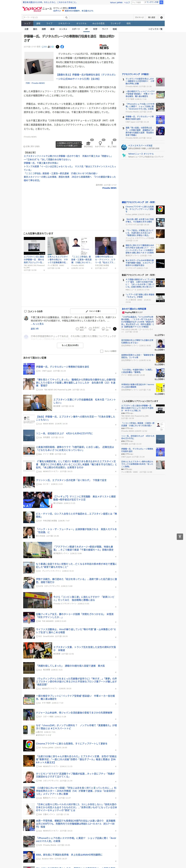
Task: Click 記事に関する報告 report icon link
Action: 32,147
